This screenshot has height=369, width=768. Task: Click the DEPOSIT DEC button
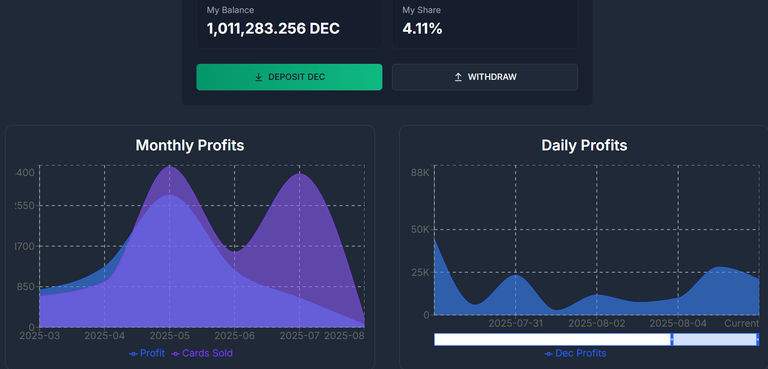coord(289,77)
